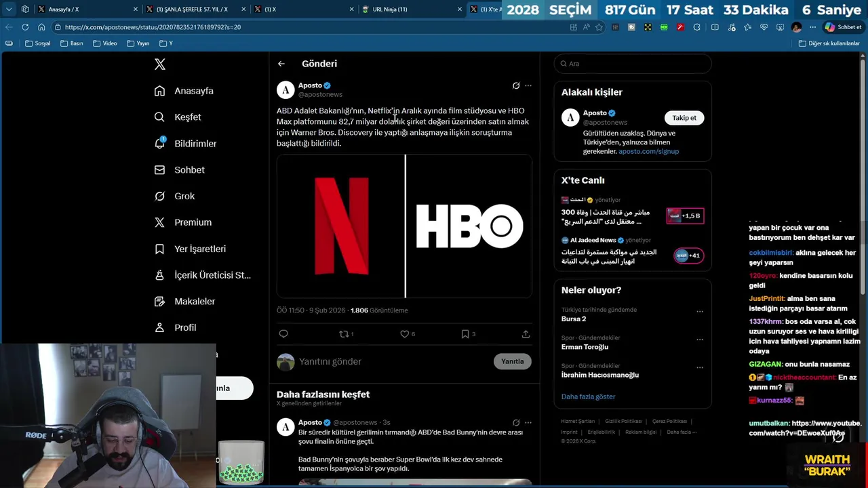Click Grok icon on Bad Bunny post

[516, 422]
